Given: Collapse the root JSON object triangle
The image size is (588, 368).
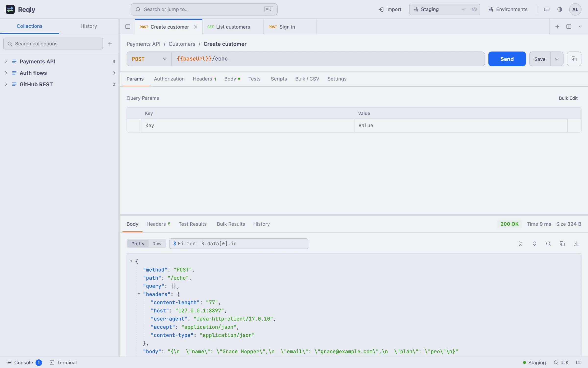Looking at the screenshot, I should tap(131, 261).
